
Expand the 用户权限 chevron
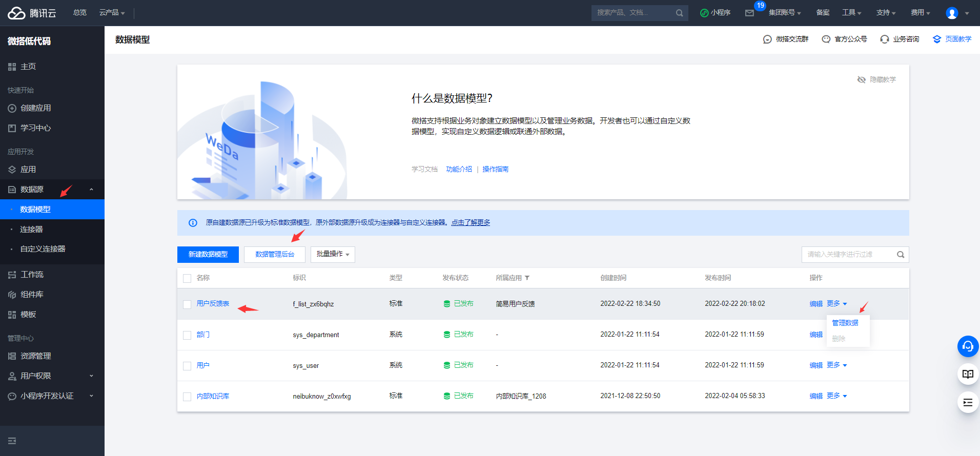coord(91,376)
